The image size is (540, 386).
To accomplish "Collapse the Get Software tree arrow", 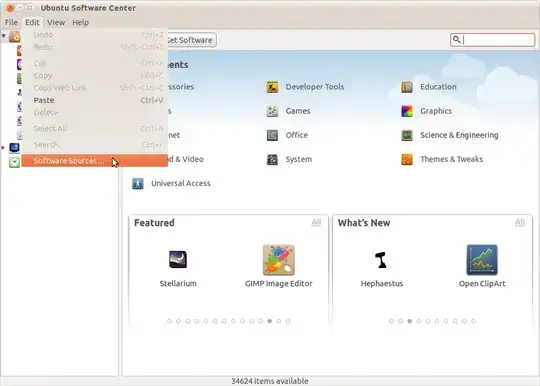I will (x=3, y=35).
